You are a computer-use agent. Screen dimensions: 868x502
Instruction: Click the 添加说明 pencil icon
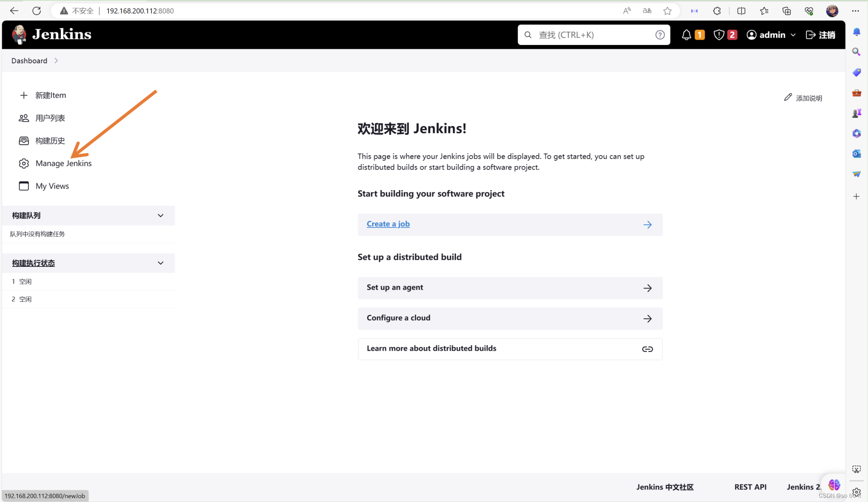tap(788, 98)
